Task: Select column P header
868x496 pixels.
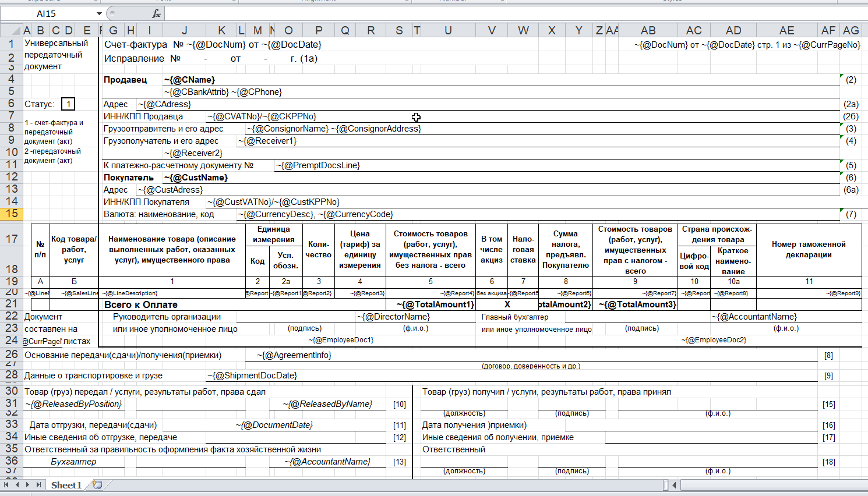Action: point(319,30)
